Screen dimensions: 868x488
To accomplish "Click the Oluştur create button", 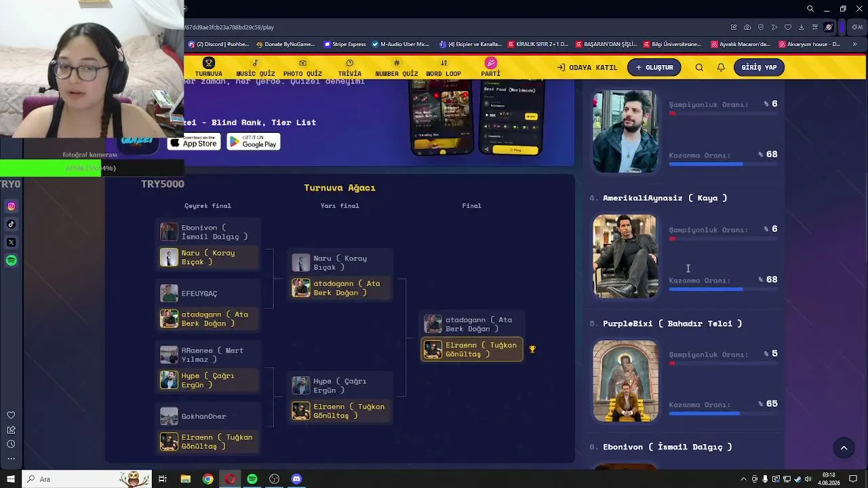I will coord(654,67).
